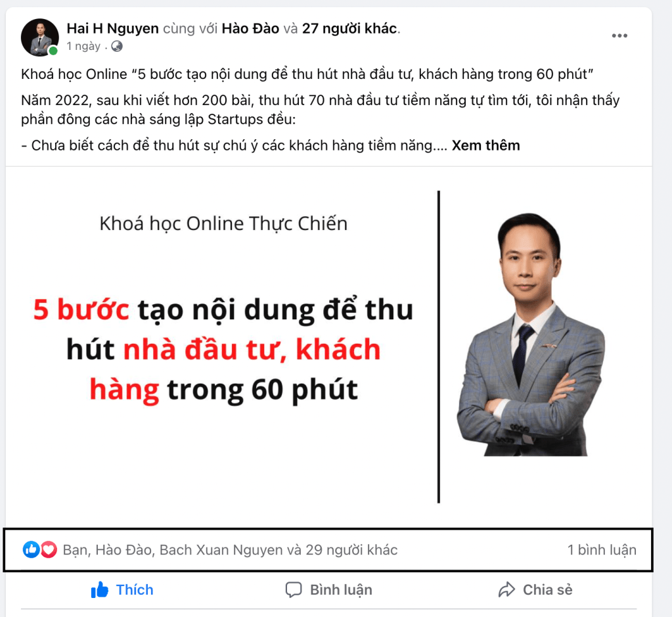Open tagged Hào Đào profile link

point(250,28)
